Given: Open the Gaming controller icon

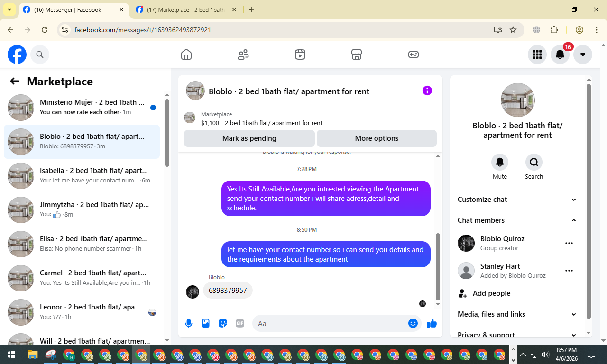Looking at the screenshot, I should tap(414, 55).
